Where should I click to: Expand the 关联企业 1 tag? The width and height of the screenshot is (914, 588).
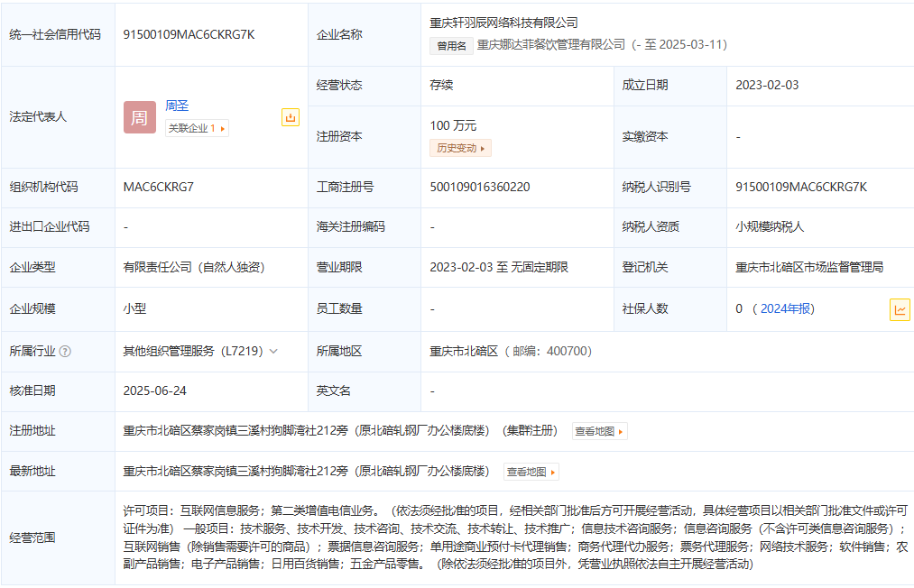[x=197, y=129]
